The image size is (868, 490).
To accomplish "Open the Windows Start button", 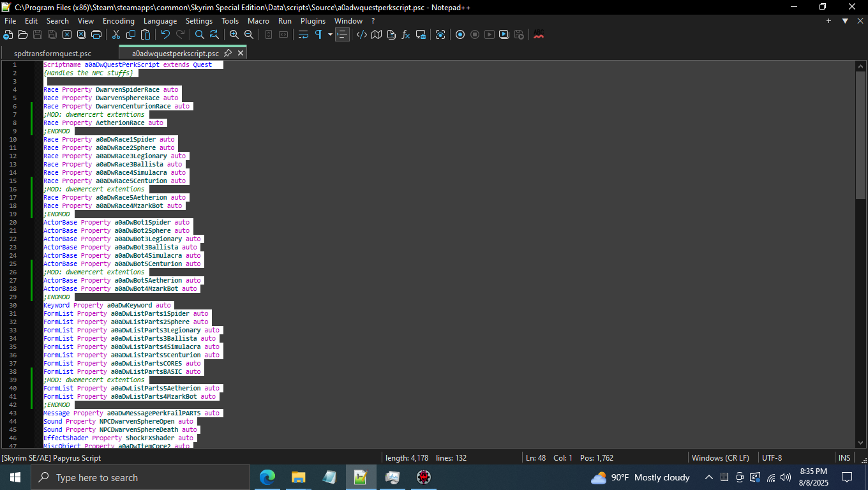I will click(15, 477).
